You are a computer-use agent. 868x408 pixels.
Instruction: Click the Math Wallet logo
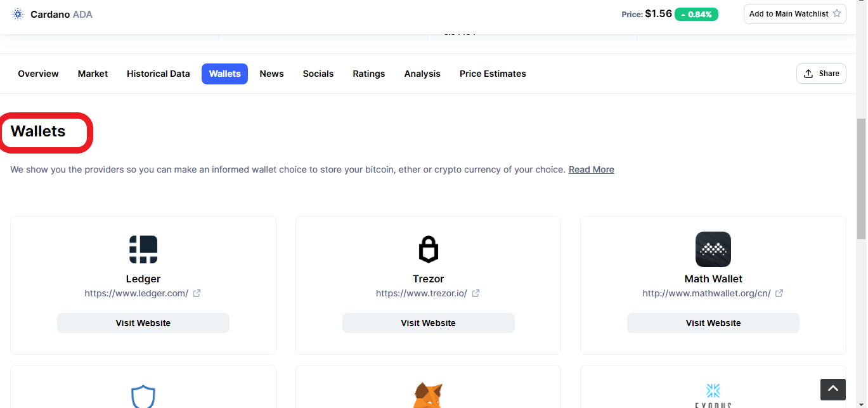coord(713,249)
